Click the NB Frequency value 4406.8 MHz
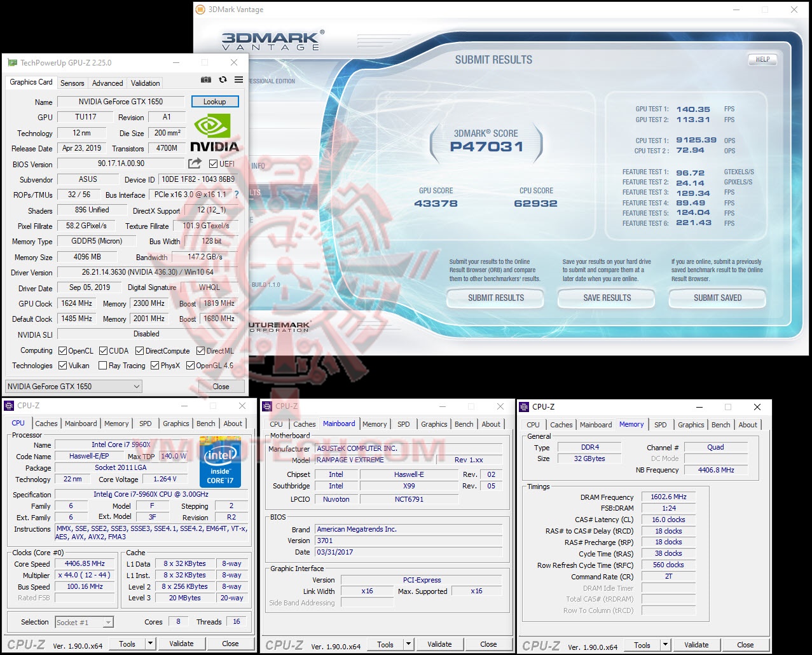This screenshot has height=655, width=812. point(716,470)
